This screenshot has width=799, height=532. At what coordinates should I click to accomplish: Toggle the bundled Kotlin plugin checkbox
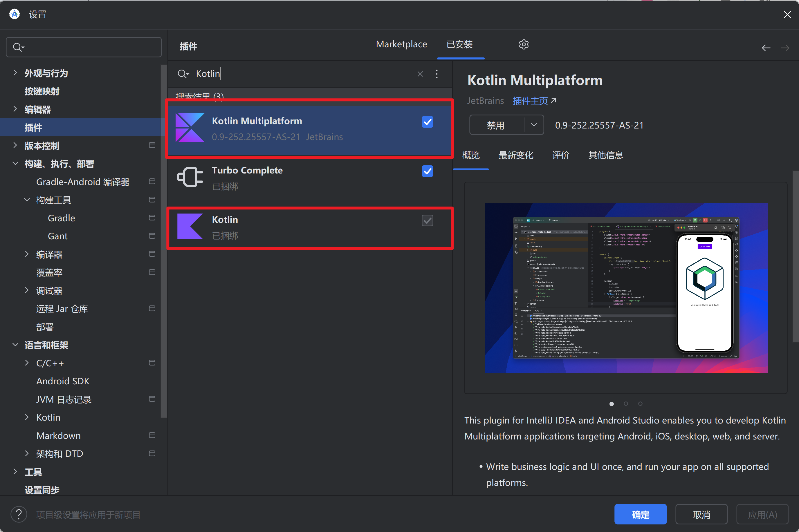(x=427, y=220)
